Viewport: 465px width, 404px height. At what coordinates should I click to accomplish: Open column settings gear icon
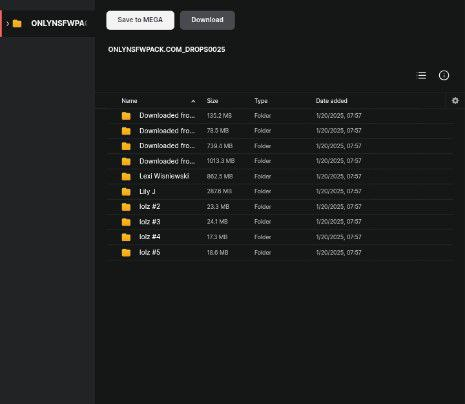(x=455, y=100)
